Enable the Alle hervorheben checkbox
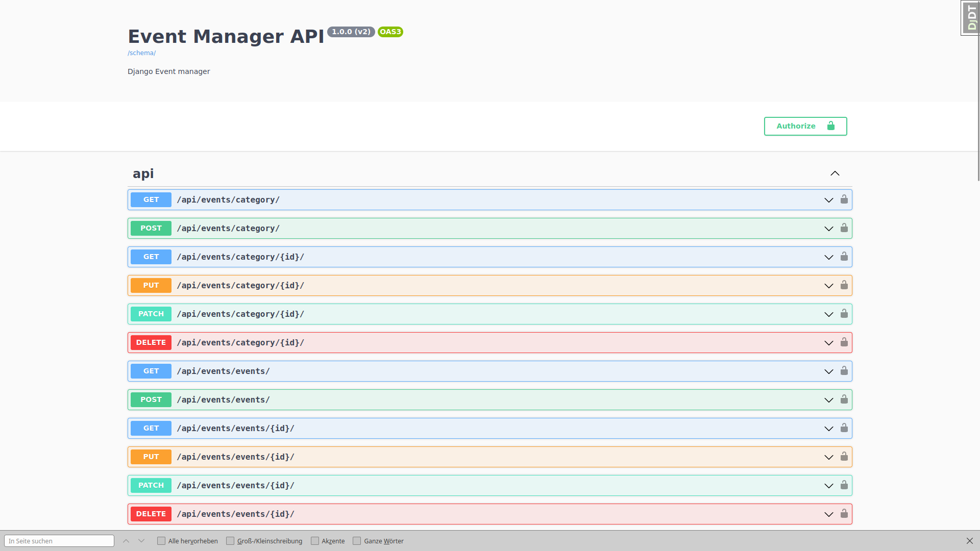 point(161,540)
